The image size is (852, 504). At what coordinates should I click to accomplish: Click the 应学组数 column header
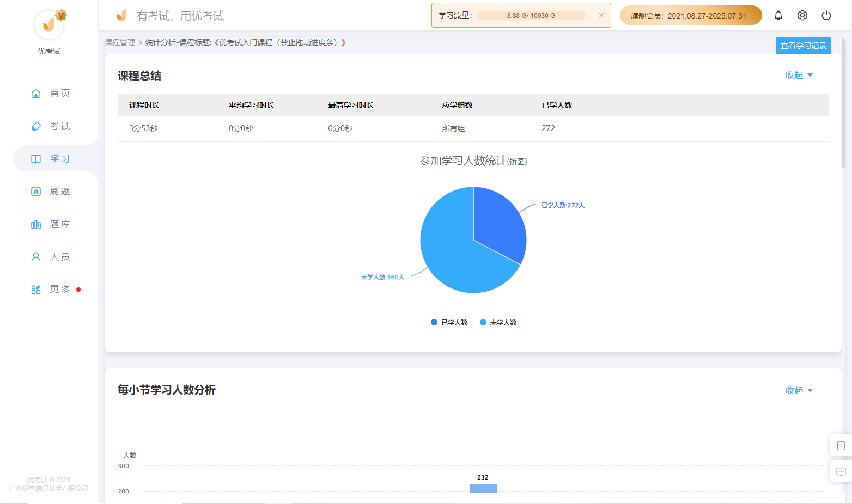coord(458,105)
